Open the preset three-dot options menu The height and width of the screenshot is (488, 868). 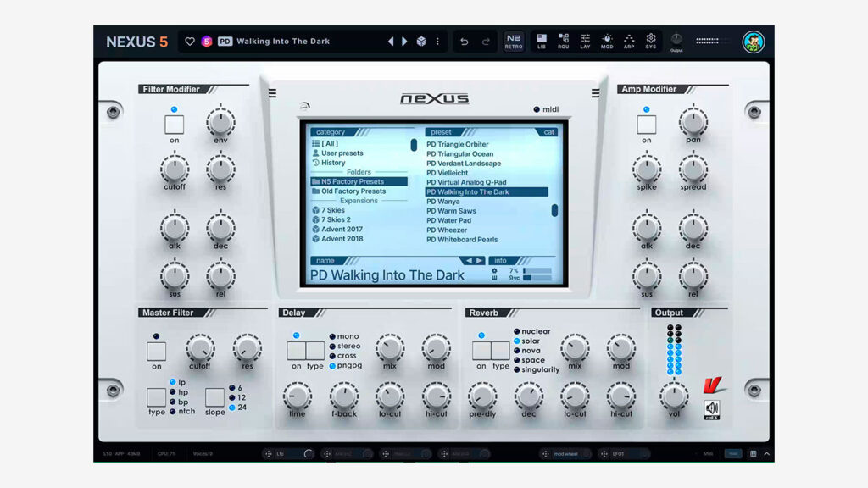pyautogui.click(x=437, y=42)
